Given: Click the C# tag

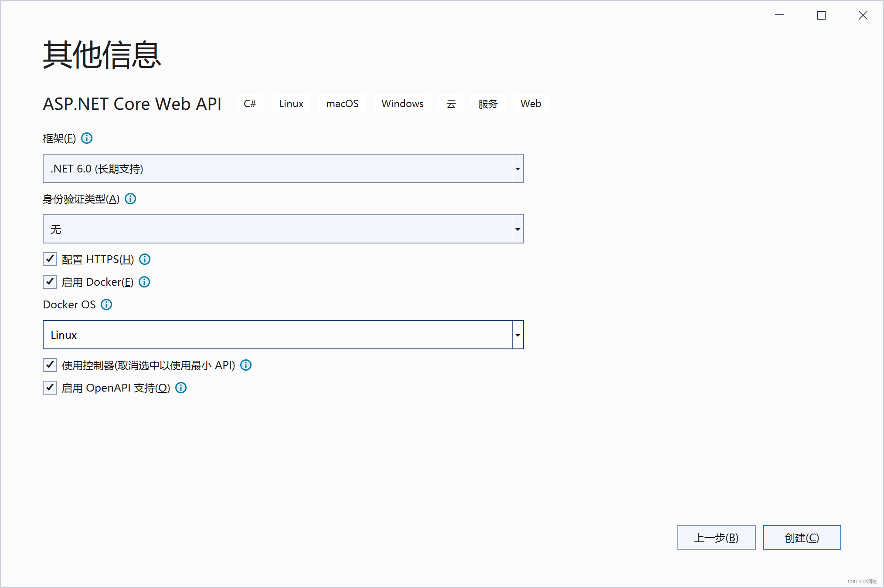Looking at the screenshot, I should (250, 104).
